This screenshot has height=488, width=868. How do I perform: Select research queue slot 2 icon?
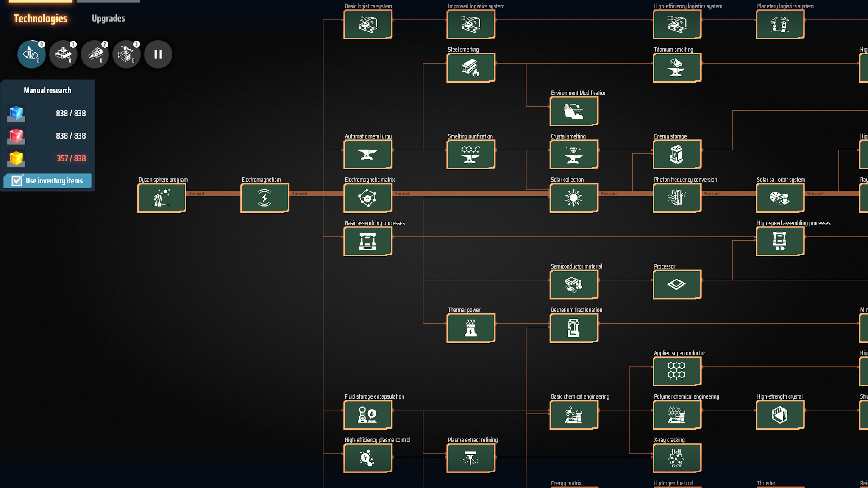[95, 54]
